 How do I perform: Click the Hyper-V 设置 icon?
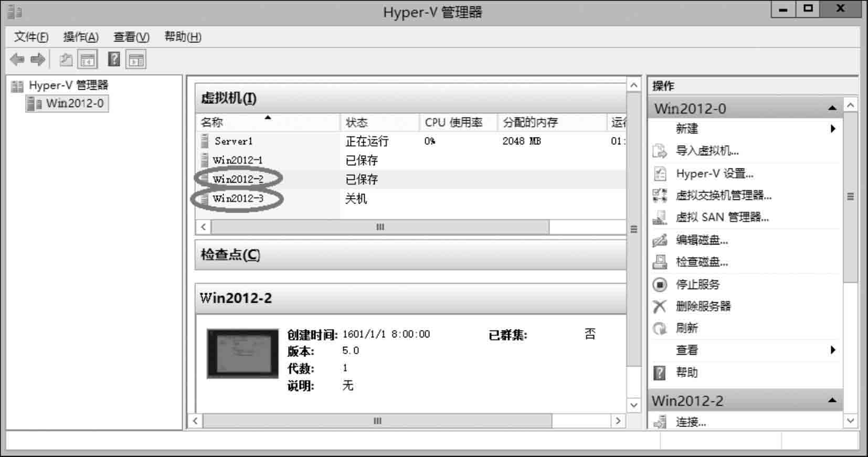660,174
